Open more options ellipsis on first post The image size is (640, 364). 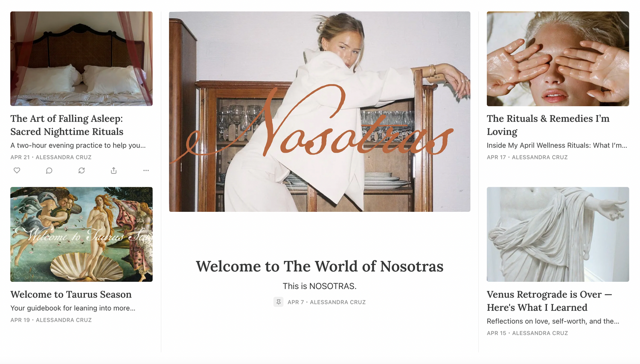coord(146,170)
